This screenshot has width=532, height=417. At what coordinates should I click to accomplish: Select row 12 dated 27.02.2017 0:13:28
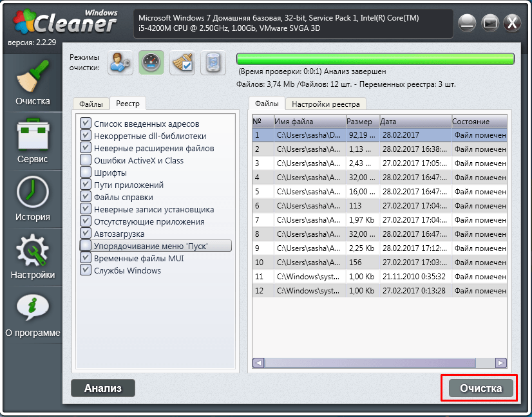(x=379, y=291)
